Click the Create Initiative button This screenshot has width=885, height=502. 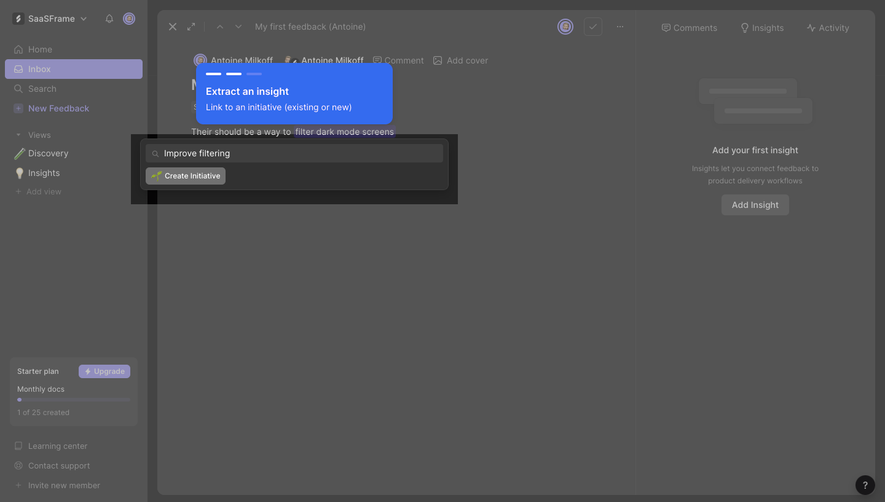[186, 176]
